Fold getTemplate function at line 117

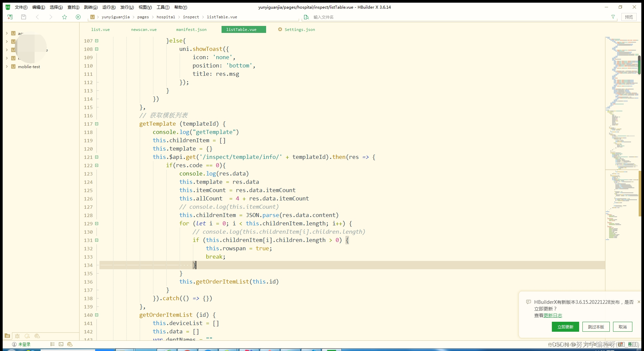pos(97,124)
